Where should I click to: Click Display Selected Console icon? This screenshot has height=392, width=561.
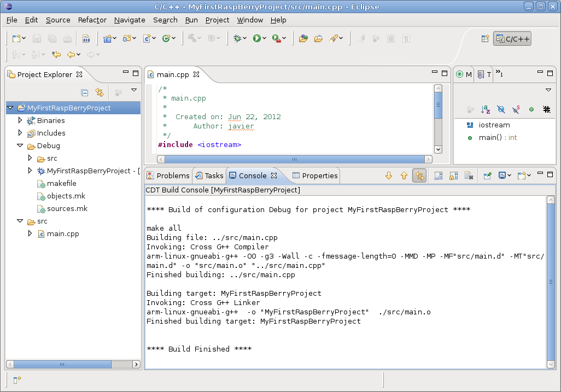(x=502, y=175)
